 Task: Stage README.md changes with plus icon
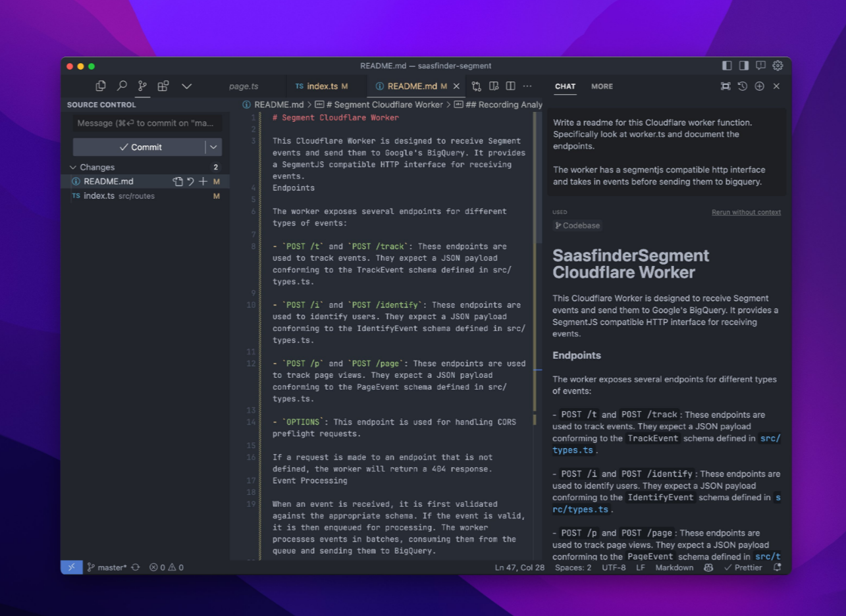coord(203,182)
